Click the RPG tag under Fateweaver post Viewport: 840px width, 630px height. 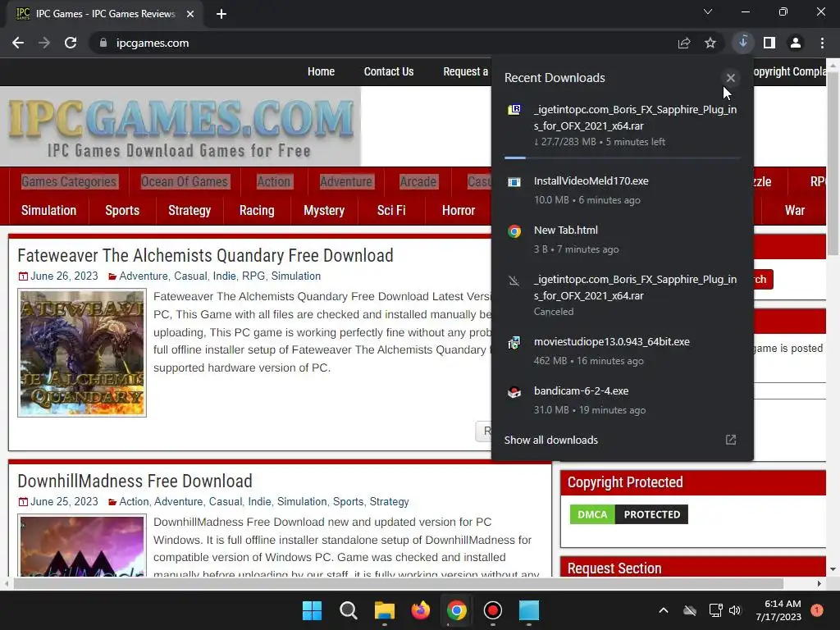coord(253,276)
